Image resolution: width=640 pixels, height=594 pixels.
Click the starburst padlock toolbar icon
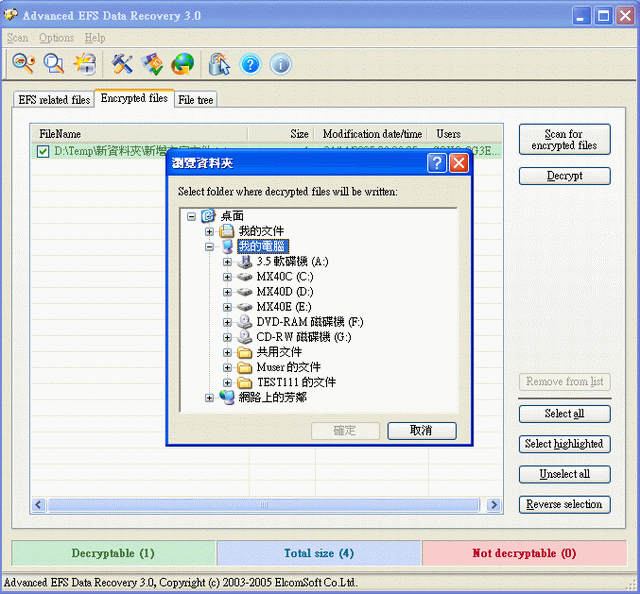(x=85, y=64)
